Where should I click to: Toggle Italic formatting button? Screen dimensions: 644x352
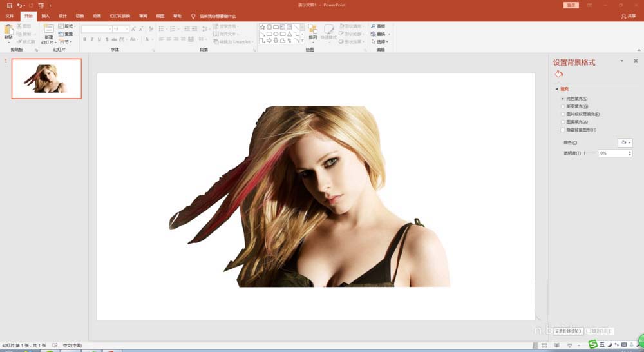(92, 39)
